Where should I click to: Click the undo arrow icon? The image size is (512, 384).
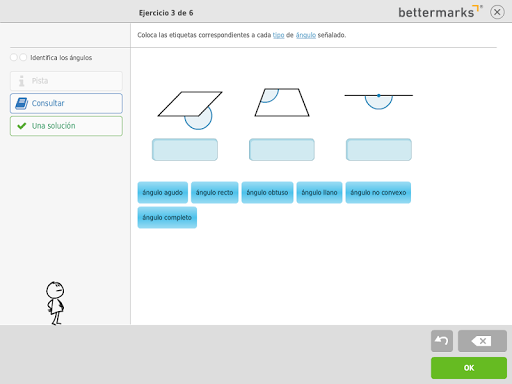point(442,341)
